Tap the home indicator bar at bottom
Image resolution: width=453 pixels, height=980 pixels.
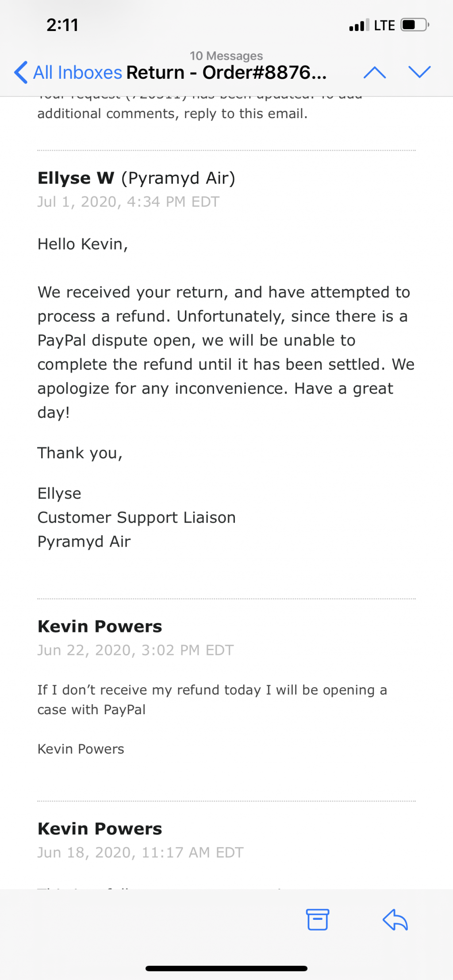pos(226,969)
